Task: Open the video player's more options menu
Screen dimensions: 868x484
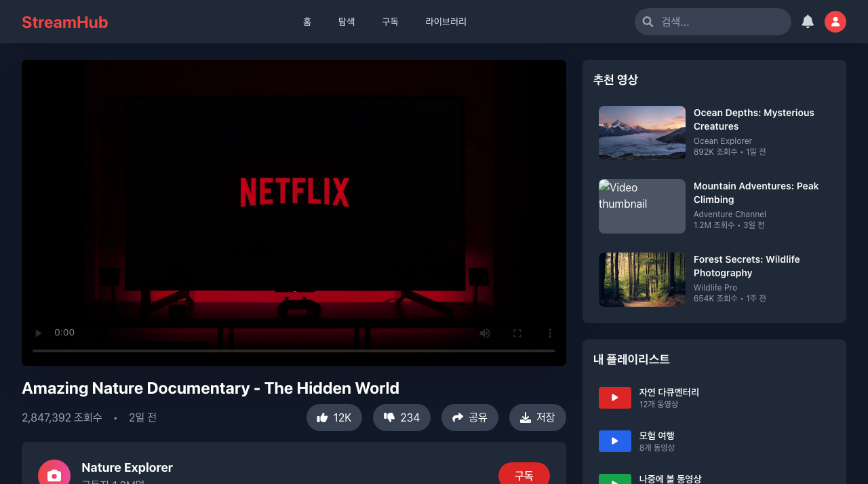Action: pyautogui.click(x=550, y=333)
